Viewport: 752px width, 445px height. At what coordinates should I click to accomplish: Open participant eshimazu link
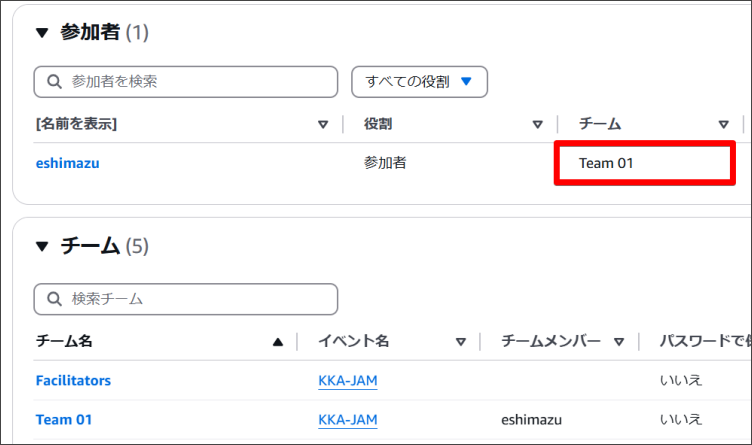(x=67, y=163)
